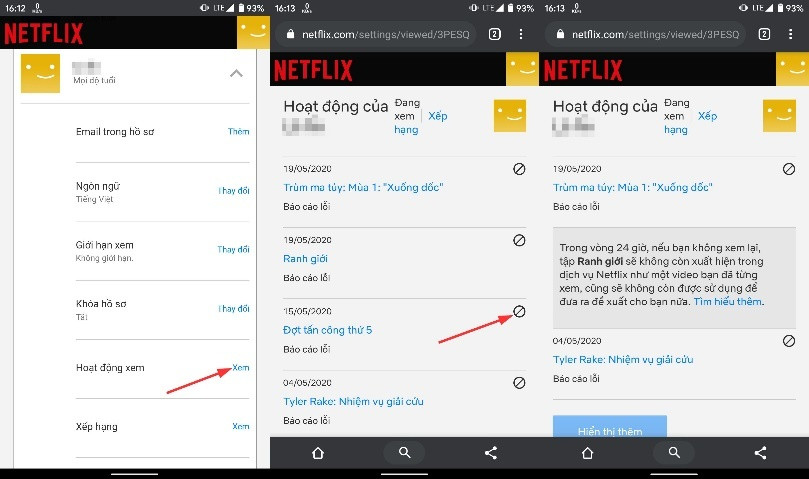Click 'Báo cáo lỗi' under 'Ranh giới'
This screenshot has height=479, width=809.
306,278
